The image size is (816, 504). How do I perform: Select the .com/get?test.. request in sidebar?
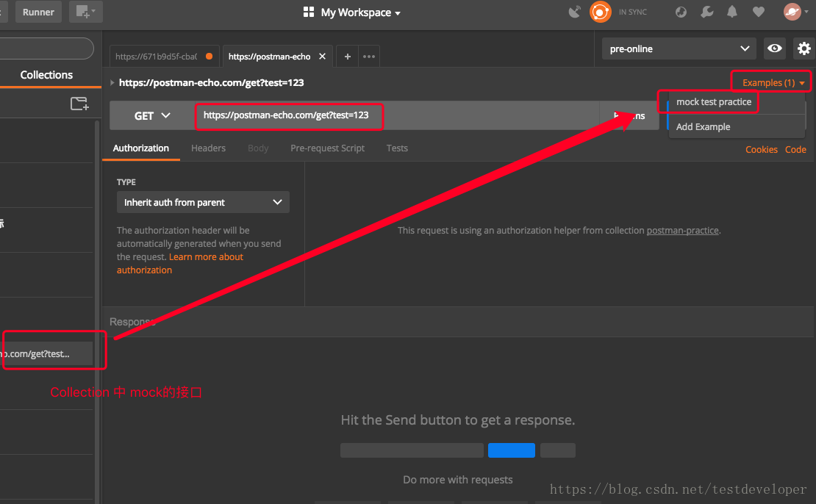pyautogui.click(x=46, y=353)
